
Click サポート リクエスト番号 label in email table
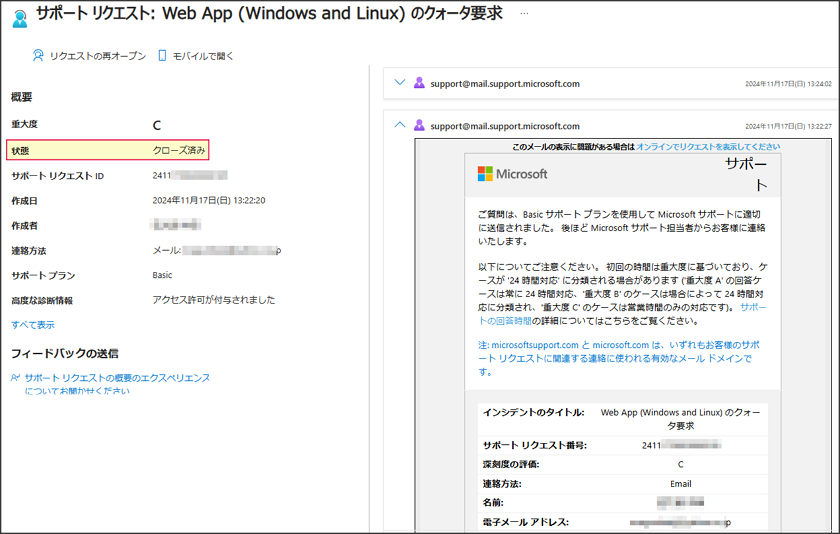click(535, 445)
